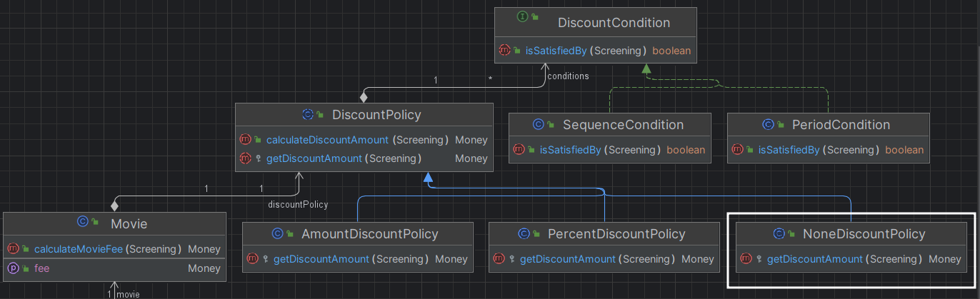
Task: Click the calculateDiscountAmount method name
Action: point(327,140)
